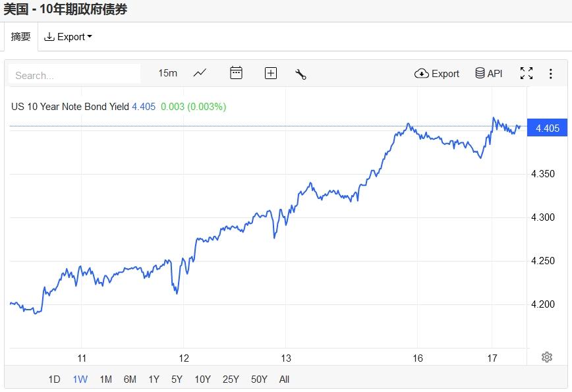The image size is (572, 392).
Task: Open the Export dropdown next to 摘要
Action: (x=68, y=37)
